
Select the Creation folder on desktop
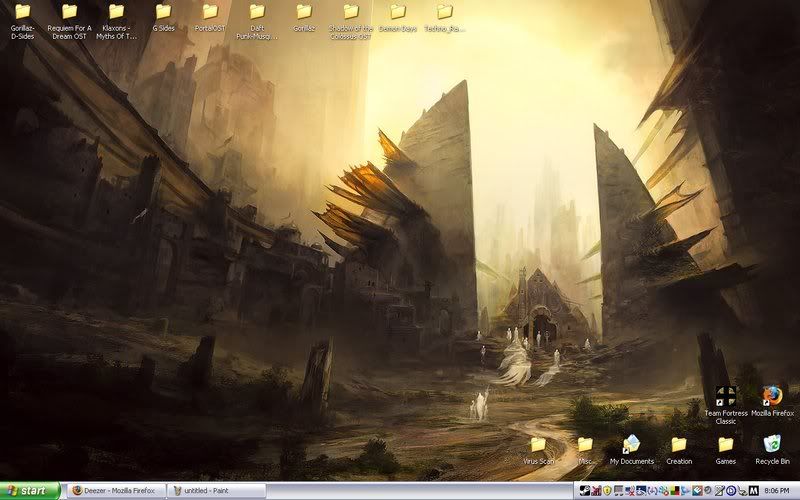pos(679,445)
